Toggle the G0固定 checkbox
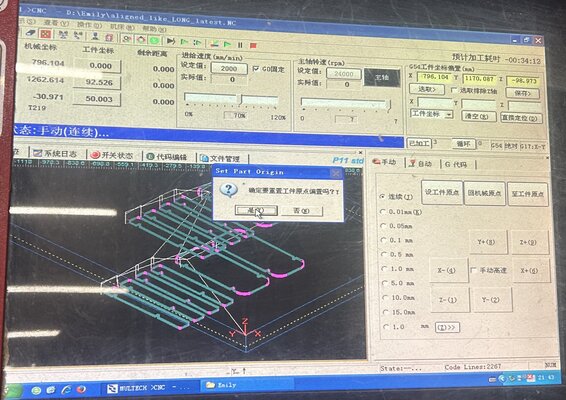This screenshot has height=400, width=566. [x=256, y=68]
